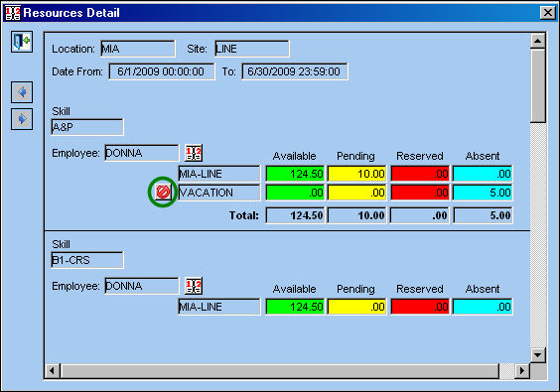Click Total Absent 5.00 box

483,215
